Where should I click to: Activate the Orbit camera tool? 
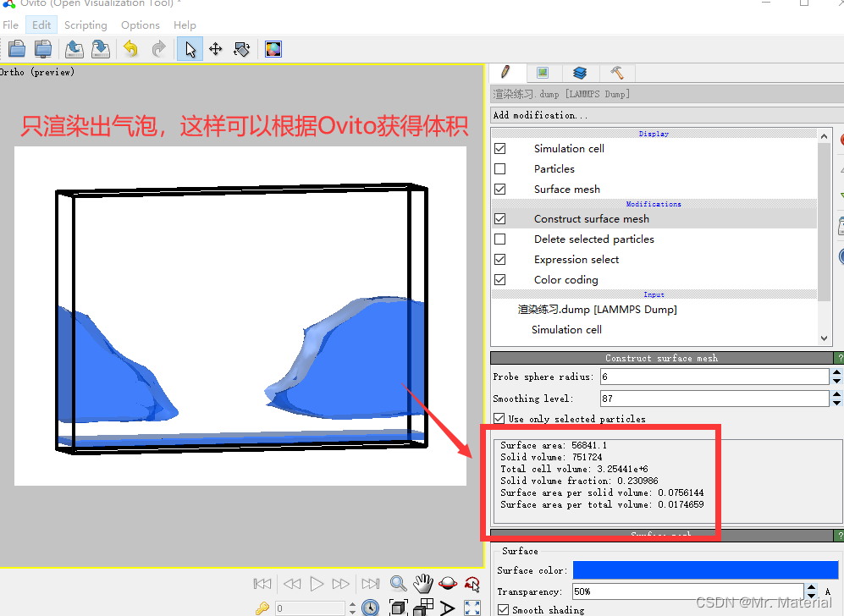click(x=448, y=584)
